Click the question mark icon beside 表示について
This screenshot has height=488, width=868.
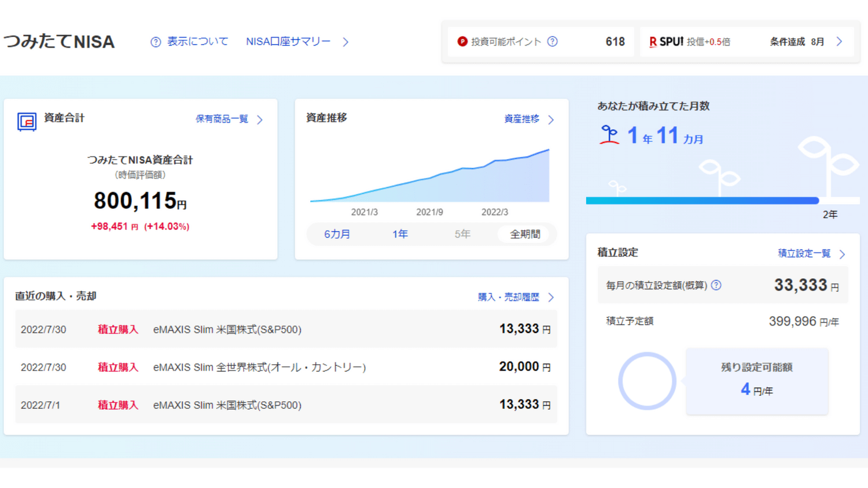coord(156,42)
